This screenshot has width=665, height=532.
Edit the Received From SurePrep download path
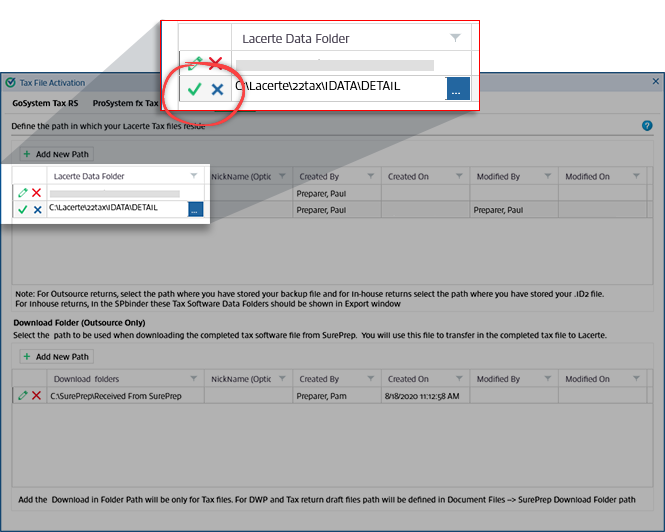pos(23,395)
